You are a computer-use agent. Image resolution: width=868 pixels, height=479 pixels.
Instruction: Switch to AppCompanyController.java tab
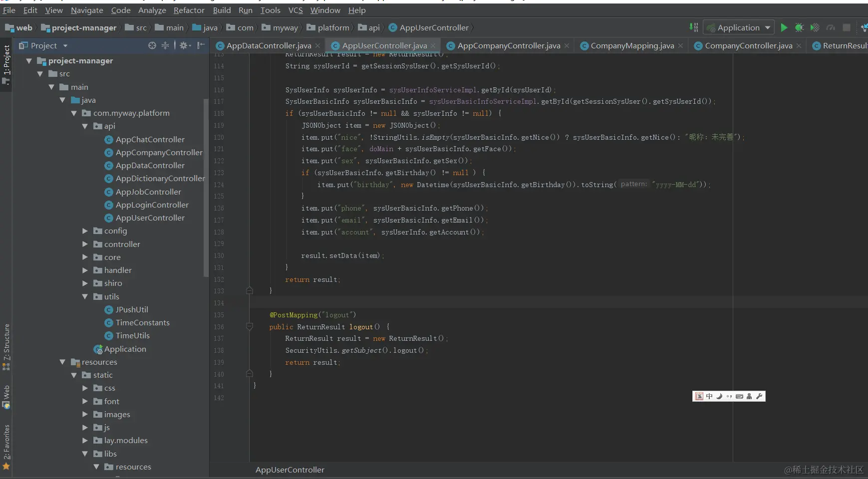click(509, 46)
